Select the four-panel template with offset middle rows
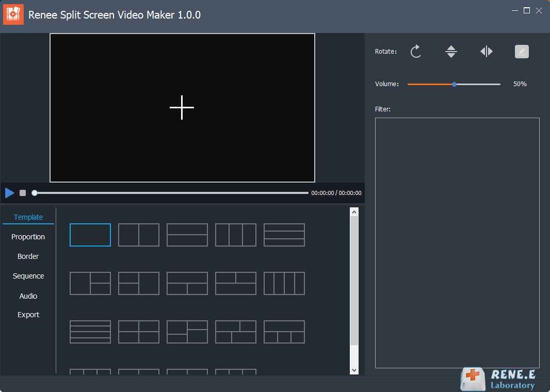The image size is (550, 392). point(187,332)
